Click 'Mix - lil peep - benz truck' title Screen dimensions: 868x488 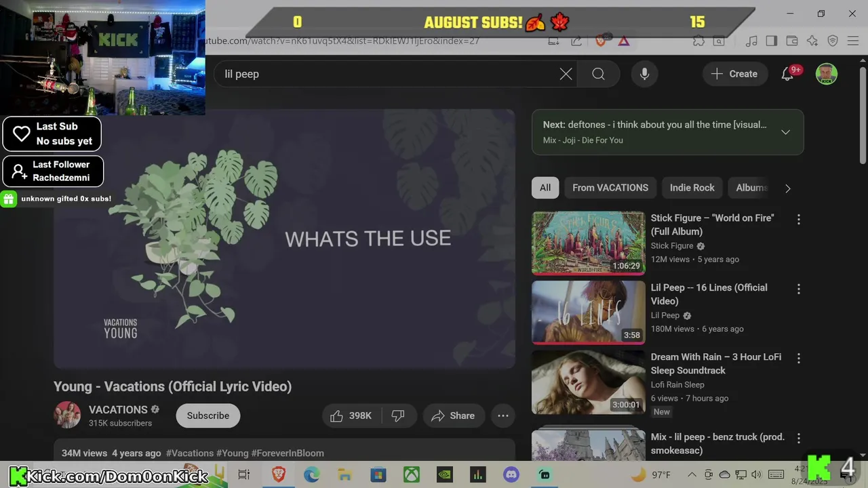(x=717, y=443)
